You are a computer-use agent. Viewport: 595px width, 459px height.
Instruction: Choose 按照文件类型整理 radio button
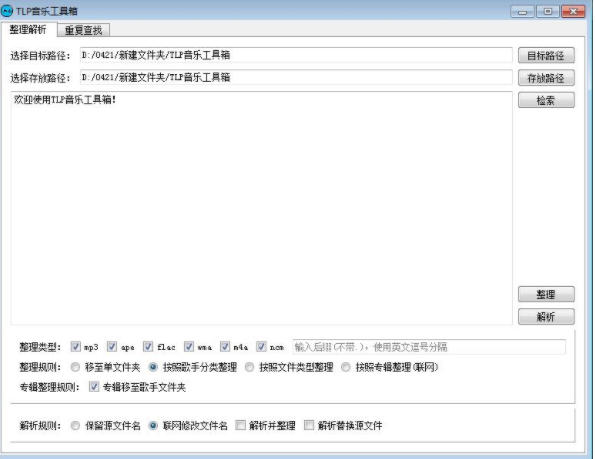pyautogui.click(x=250, y=367)
